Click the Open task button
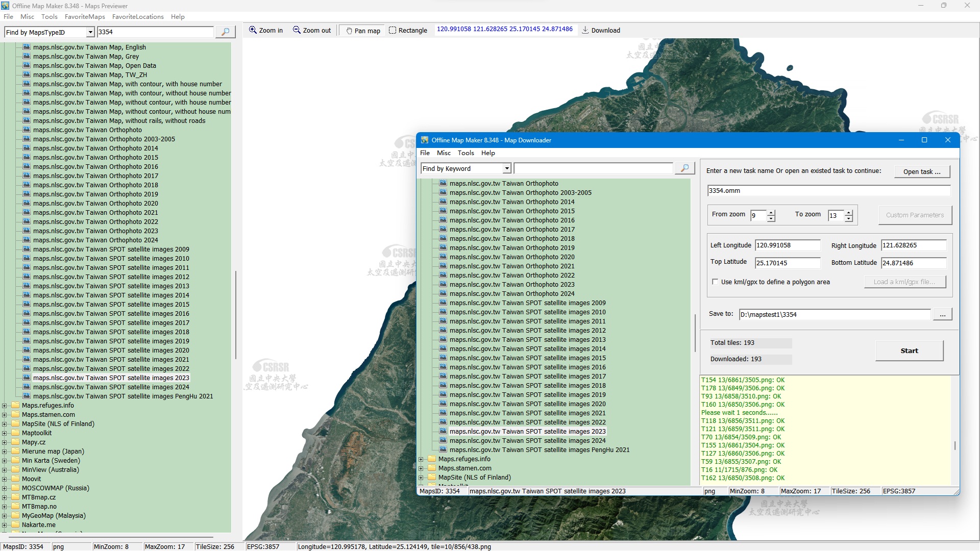This screenshot has height=551, width=980. (922, 172)
